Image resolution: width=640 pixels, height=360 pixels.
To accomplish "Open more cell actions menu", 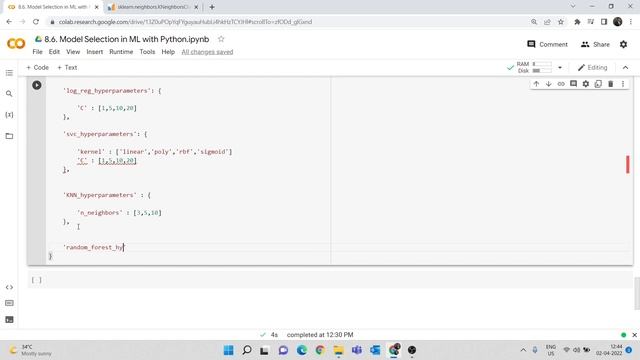I will tap(623, 84).
